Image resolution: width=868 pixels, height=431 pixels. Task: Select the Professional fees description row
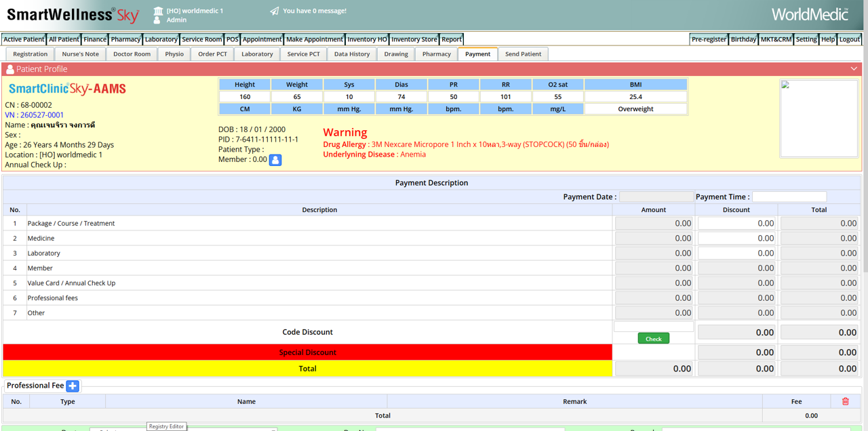[319, 297]
